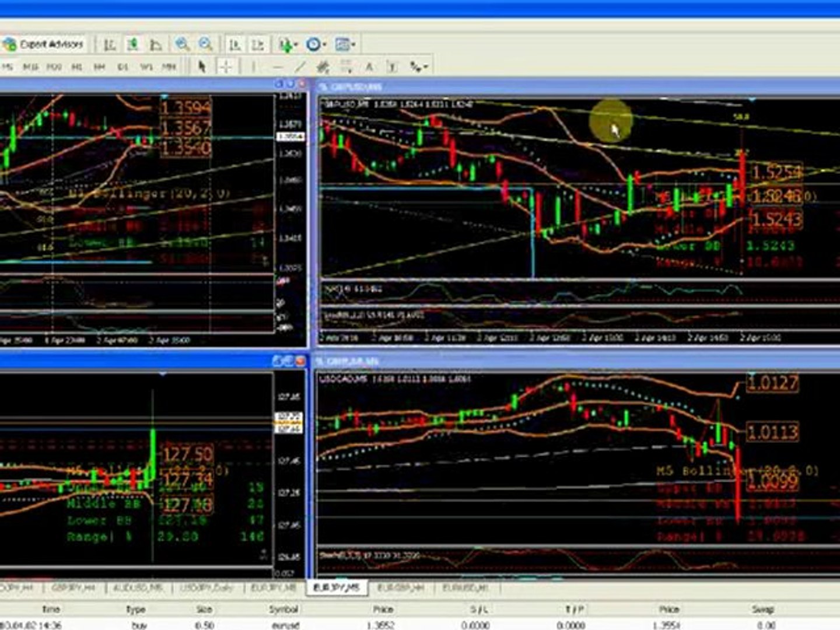Select the crosshair tool
Viewport: 840px width, 630px height.
coord(226,66)
